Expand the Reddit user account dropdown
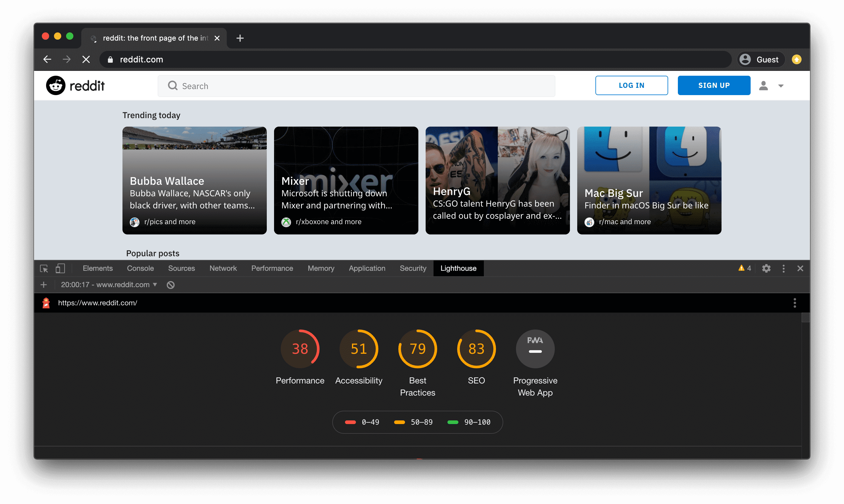This screenshot has width=844, height=504. click(x=772, y=86)
